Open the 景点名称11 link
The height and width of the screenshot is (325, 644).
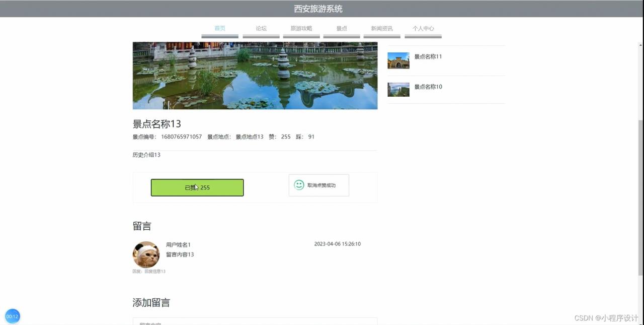(428, 56)
